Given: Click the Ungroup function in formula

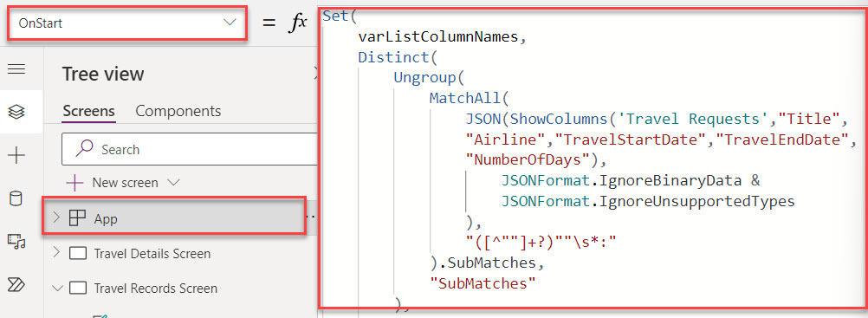Looking at the screenshot, I should (x=425, y=78).
